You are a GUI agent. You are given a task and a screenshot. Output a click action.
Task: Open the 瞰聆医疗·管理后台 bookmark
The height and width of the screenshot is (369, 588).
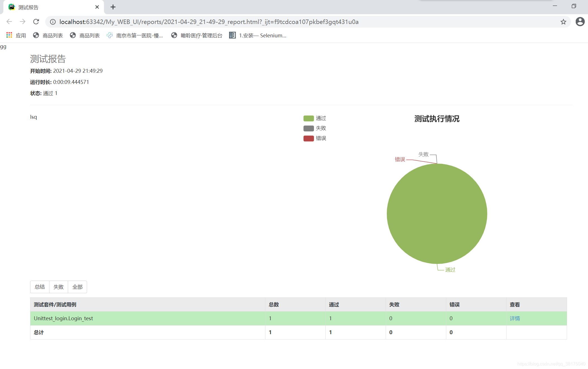197,35
